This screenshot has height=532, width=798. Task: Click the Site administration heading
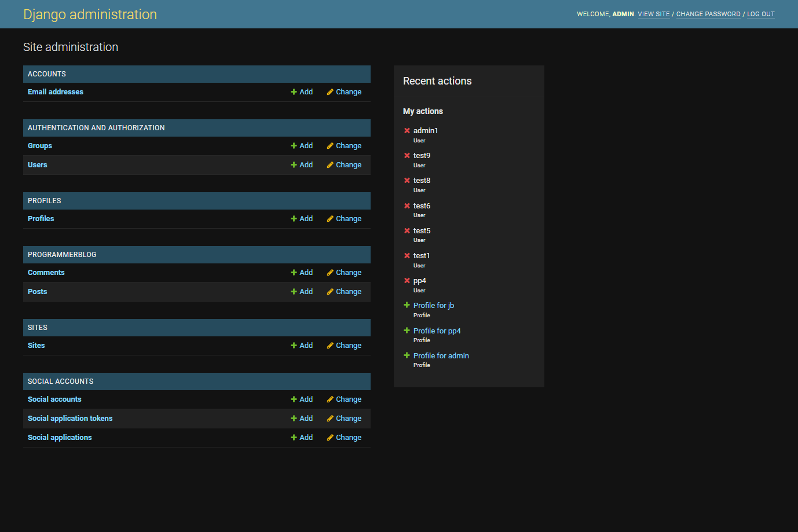pos(71,47)
